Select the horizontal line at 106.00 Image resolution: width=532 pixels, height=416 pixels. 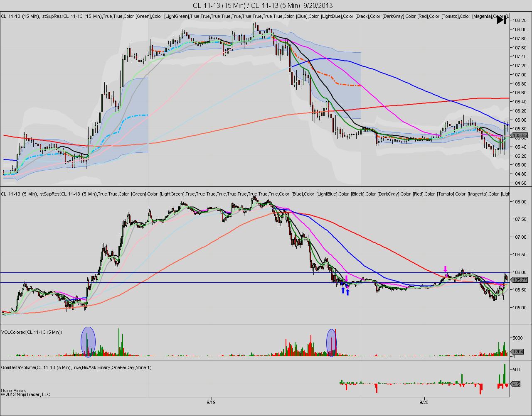click(254, 272)
